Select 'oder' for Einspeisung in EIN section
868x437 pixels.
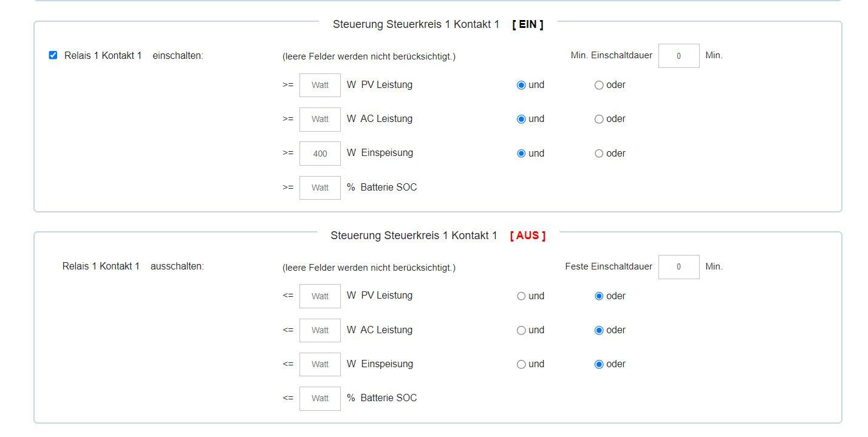599,154
